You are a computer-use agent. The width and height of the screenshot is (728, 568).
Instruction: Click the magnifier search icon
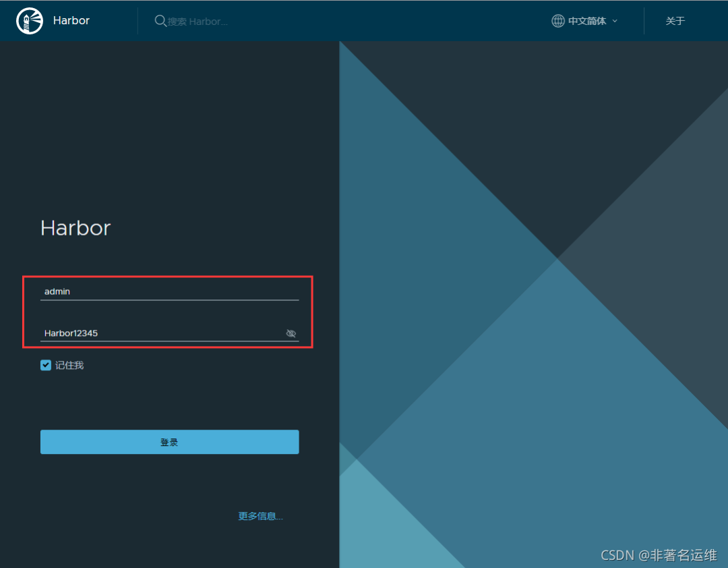tap(160, 21)
